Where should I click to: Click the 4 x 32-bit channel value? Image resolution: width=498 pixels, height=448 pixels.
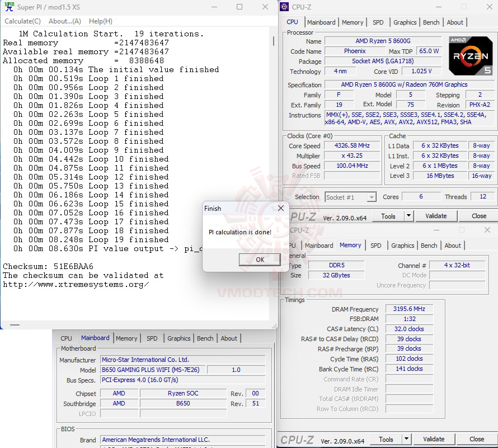457,265
